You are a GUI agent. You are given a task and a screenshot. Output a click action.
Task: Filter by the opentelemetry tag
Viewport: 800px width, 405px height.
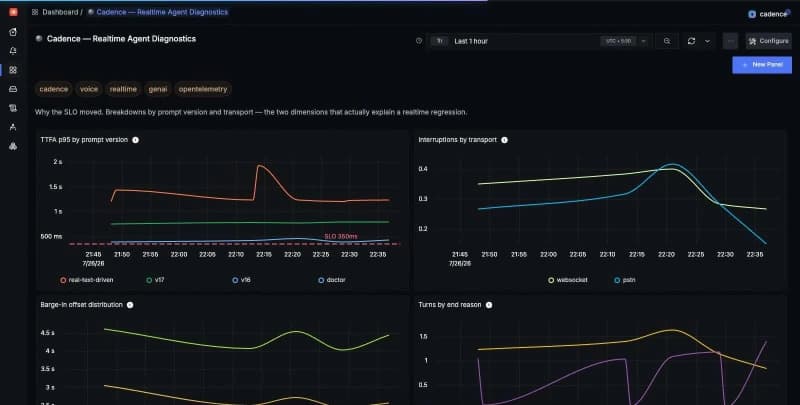click(x=203, y=89)
